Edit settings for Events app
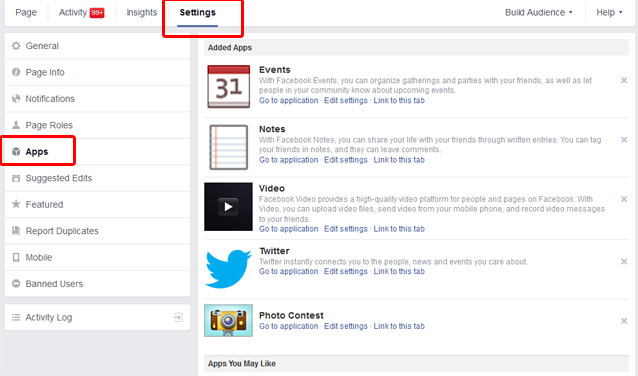Image resolution: width=638 pixels, height=376 pixels. 346,101
